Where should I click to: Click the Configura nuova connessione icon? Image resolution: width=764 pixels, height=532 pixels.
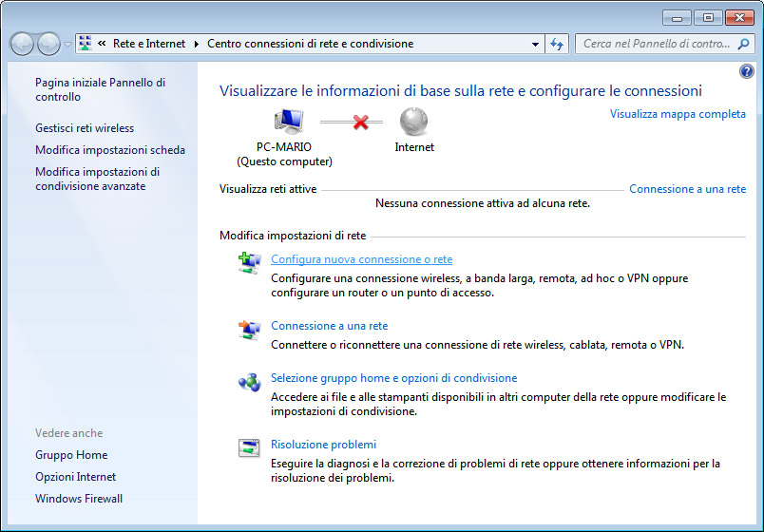[250, 263]
